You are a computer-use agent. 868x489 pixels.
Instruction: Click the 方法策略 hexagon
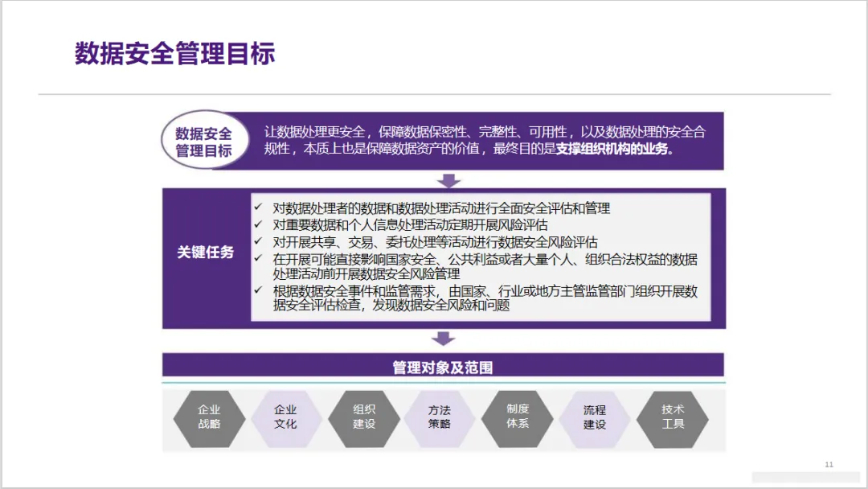click(x=440, y=419)
